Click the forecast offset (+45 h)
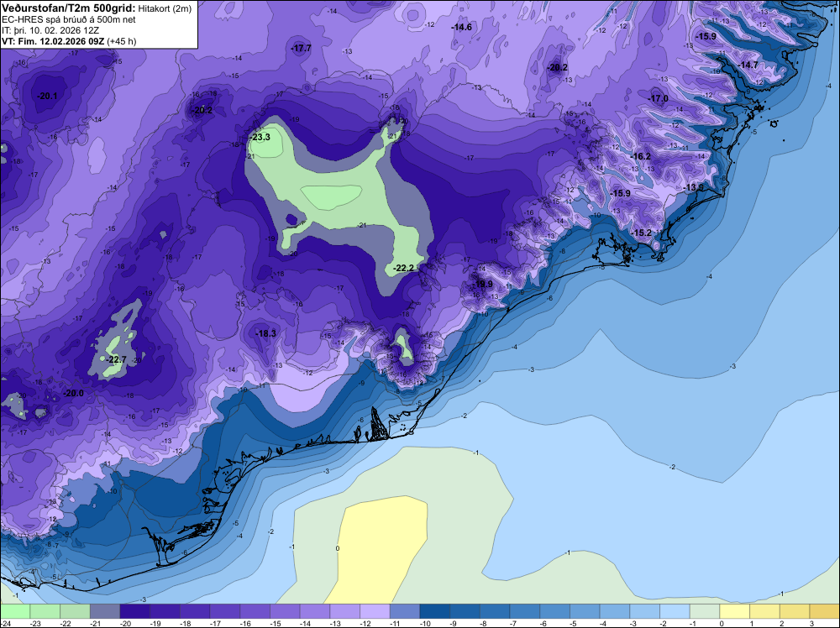 [x=122, y=41]
